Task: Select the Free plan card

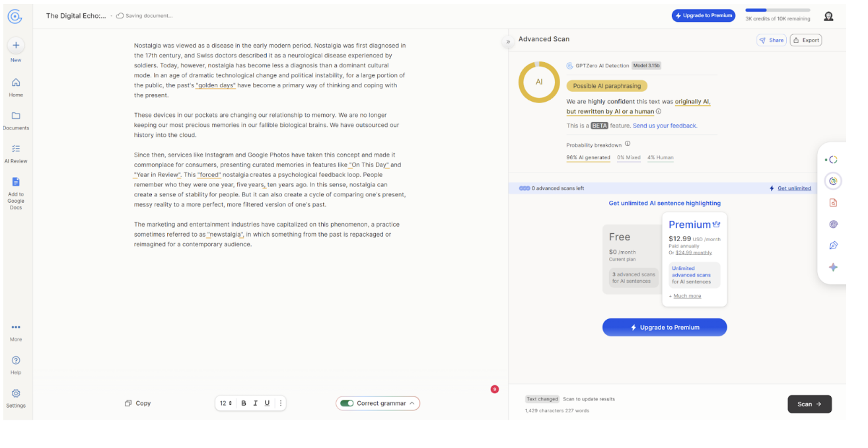Action: [x=632, y=259]
